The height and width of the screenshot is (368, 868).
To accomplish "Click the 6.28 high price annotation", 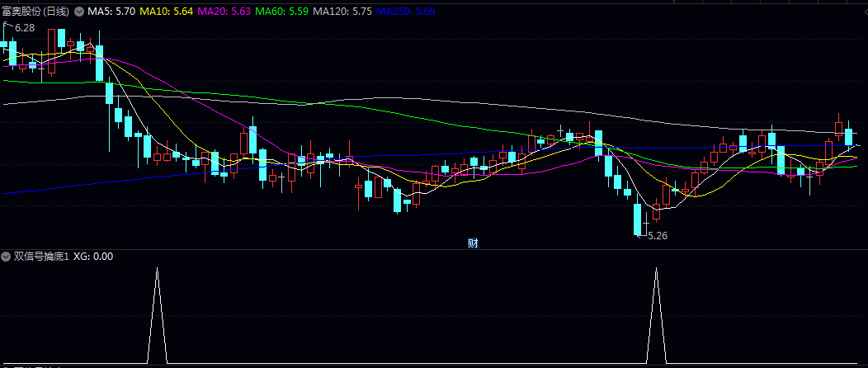I will pyautogui.click(x=25, y=28).
